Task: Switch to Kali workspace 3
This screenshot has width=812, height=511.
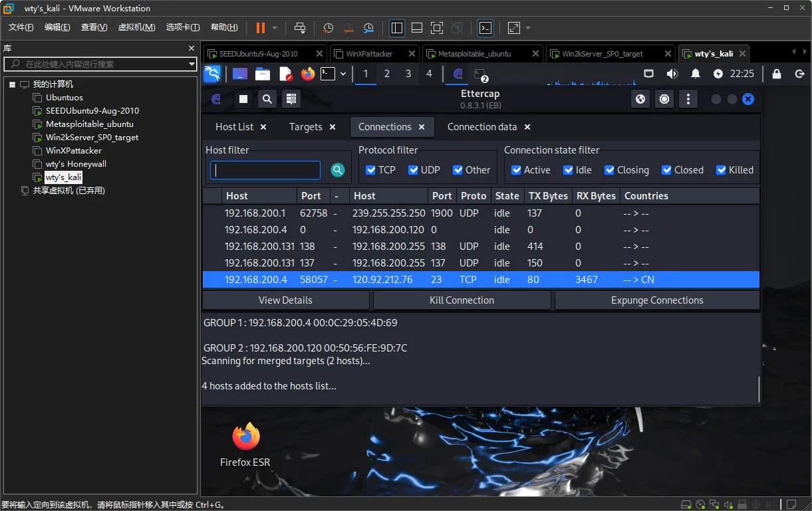Action: tap(408, 74)
